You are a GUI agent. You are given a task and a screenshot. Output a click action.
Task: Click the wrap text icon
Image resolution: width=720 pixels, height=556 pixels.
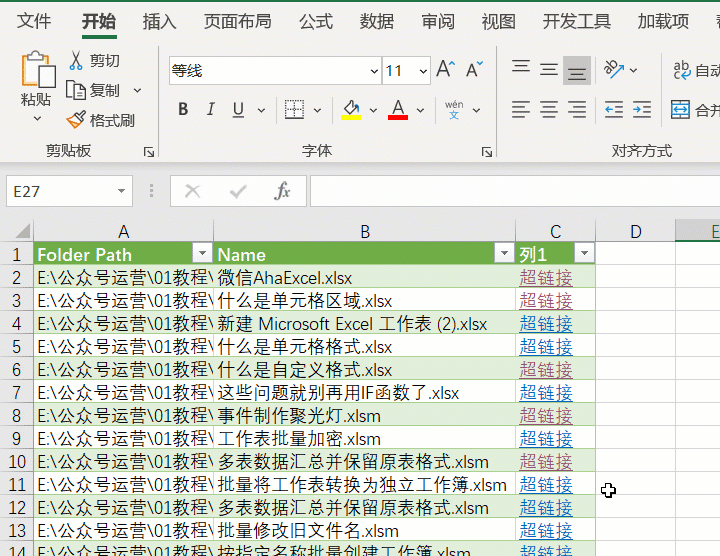click(x=682, y=70)
